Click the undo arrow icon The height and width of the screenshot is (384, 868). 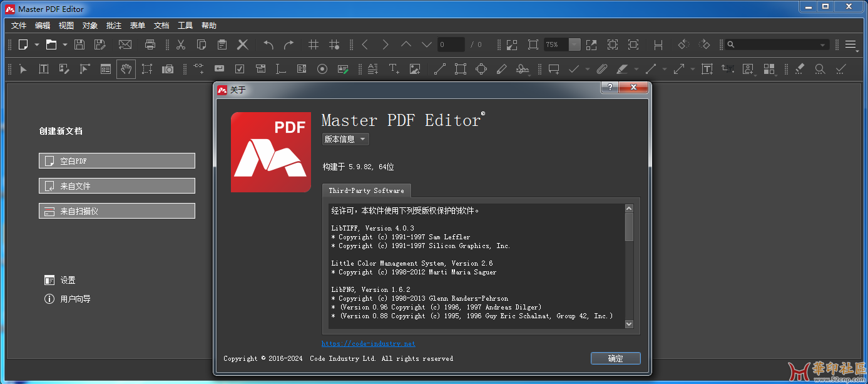[268, 44]
